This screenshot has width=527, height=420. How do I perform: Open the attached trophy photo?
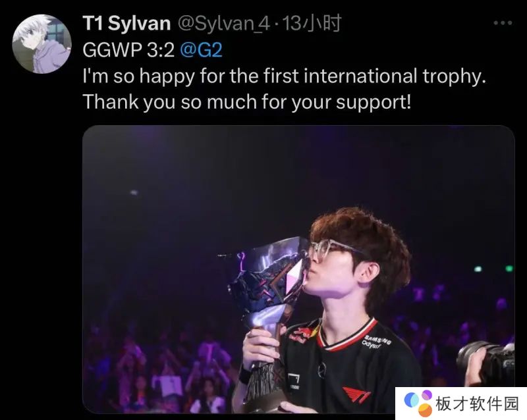tap(298, 269)
